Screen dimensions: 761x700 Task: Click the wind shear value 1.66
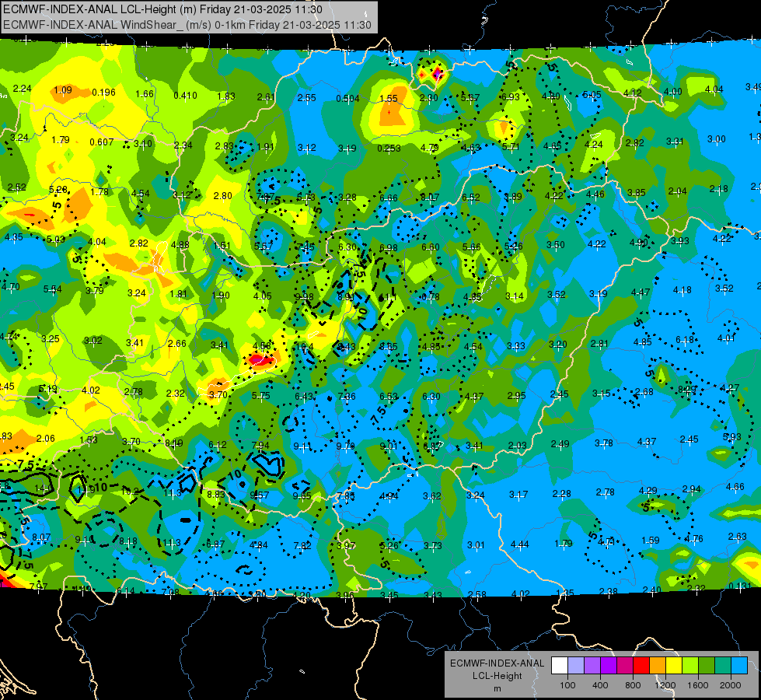(145, 94)
